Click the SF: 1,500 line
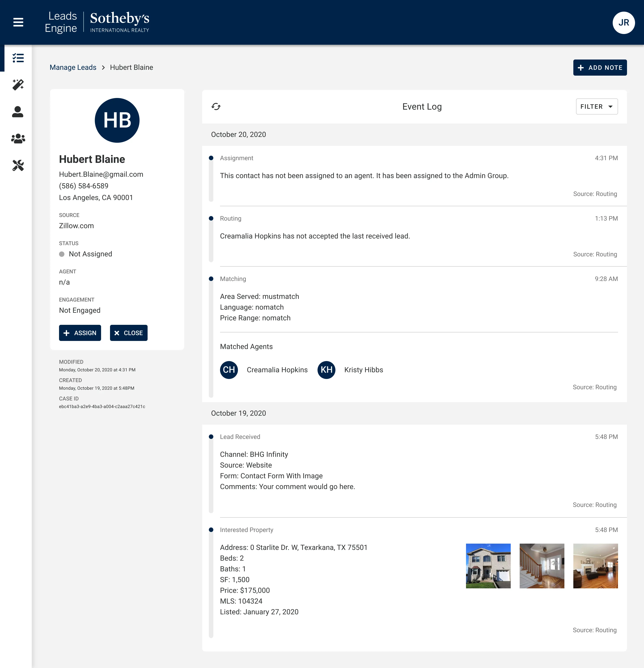This screenshot has height=668, width=644. click(x=235, y=580)
